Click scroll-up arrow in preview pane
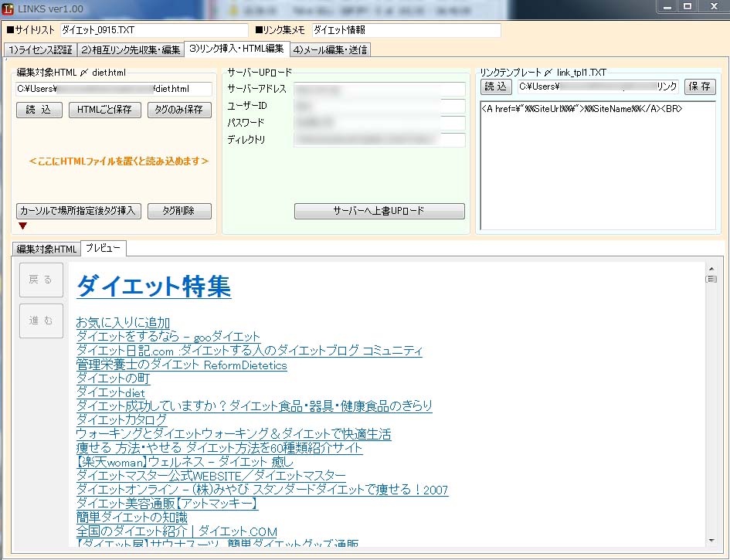Screen dimensions: 730x560 coord(711,269)
